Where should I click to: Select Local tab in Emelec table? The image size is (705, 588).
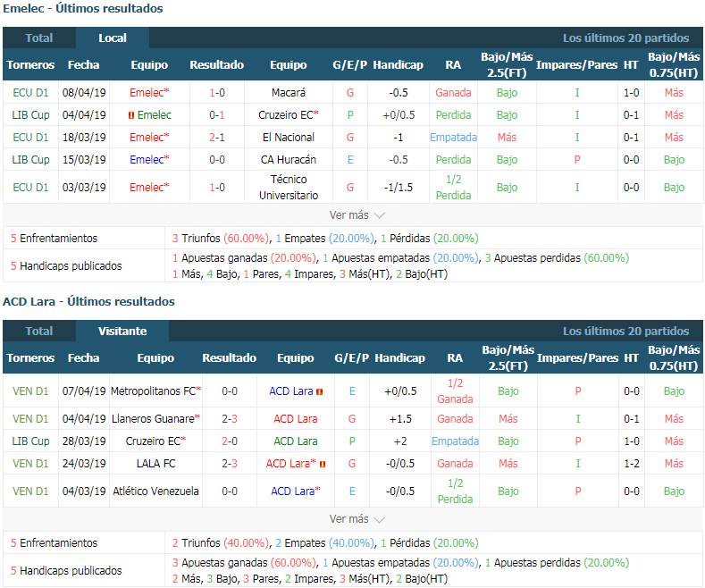[113, 38]
